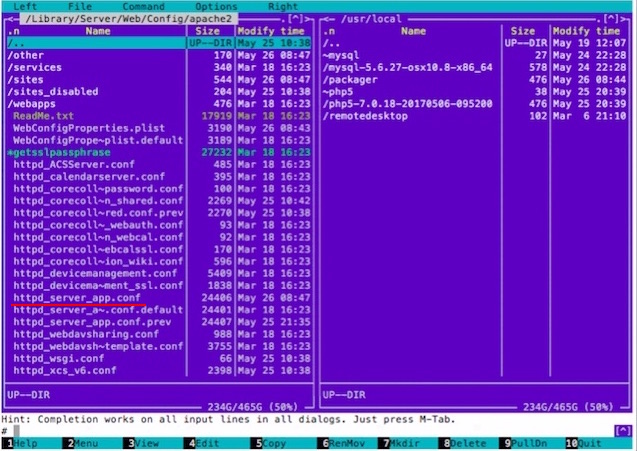Screen dimensions: 637x451
Task: Select httpd_corecoll~password.conf file
Action: pos(159,189)
